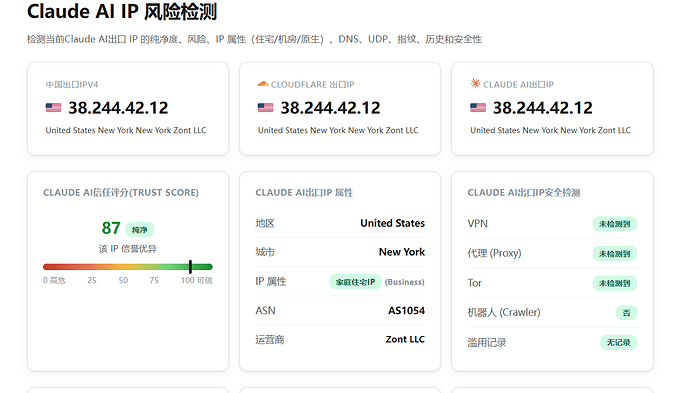Click the ASN row label
This screenshot has width=690, height=393.
(x=265, y=311)
